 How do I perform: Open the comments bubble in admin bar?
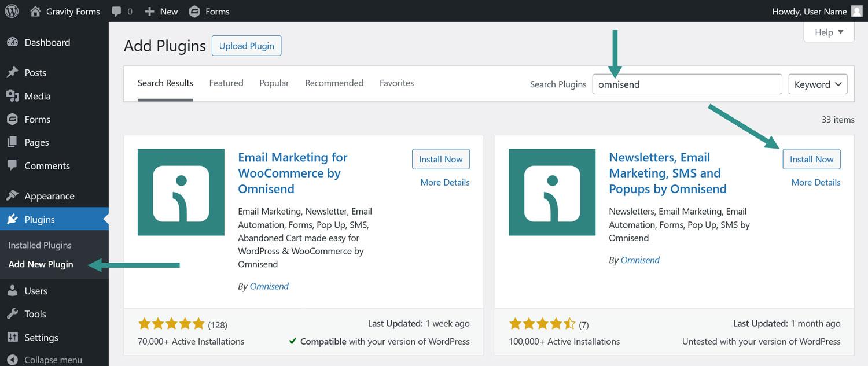[x=116, y=12]
